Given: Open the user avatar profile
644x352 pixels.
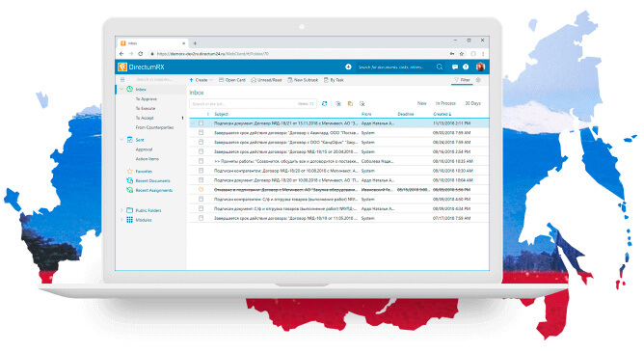Looking at the screenshot, I should click(480, 67).
